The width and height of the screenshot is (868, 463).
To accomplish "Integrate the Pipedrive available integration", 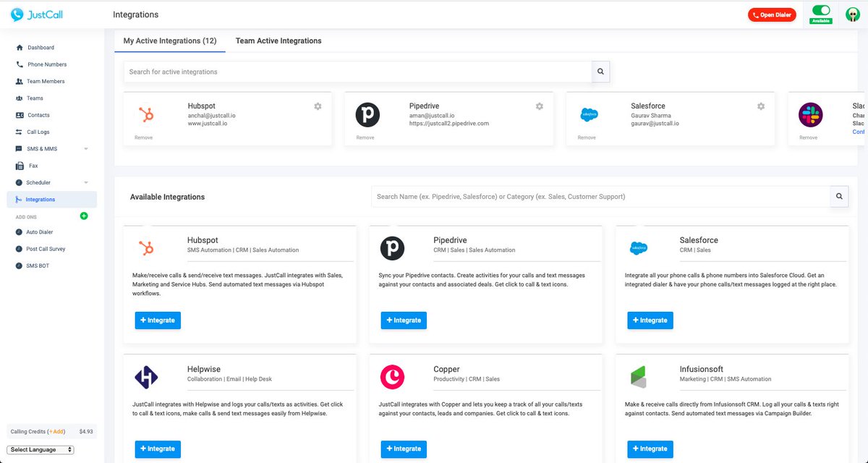I will pyautogui.click(x=404, y=320).
